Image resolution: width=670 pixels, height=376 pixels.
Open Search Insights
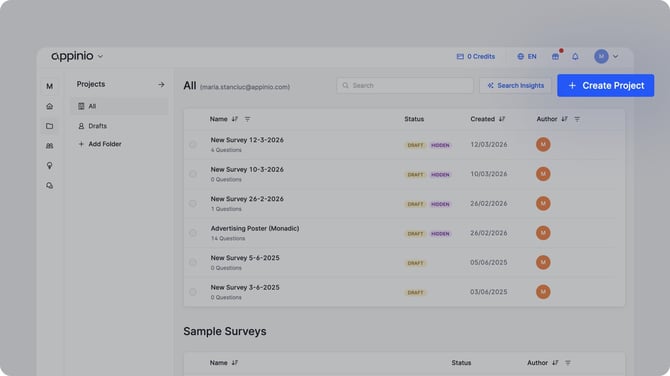click(515, 85)
